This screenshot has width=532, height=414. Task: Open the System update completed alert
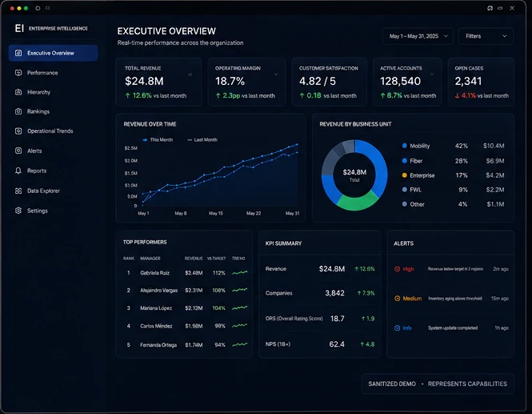(453, 328)
